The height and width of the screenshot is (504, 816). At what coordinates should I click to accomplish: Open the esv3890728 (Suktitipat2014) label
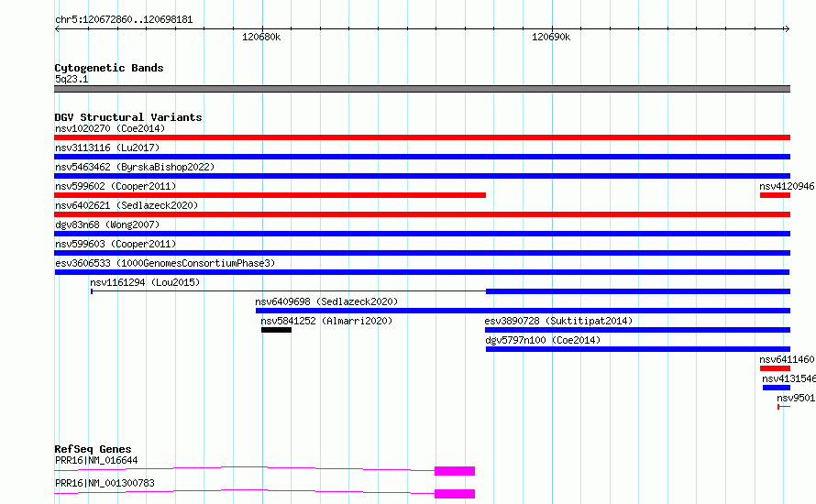tap(558, 321)
